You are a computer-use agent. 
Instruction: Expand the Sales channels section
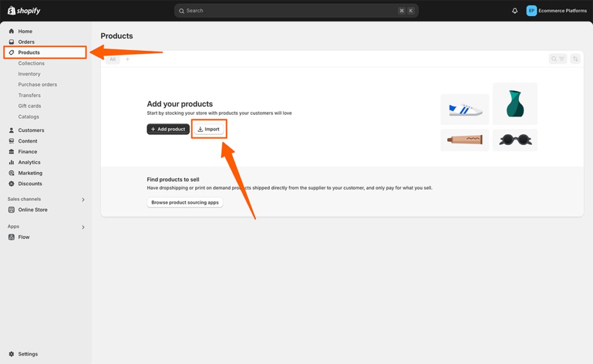(83, 199)
